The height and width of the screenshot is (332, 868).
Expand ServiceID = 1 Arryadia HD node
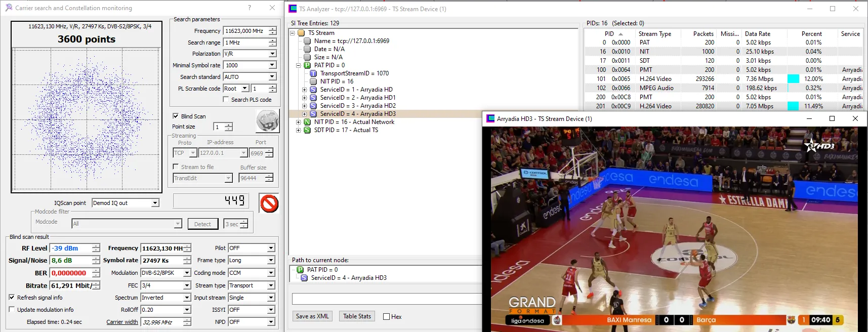(x=304, y=90)
